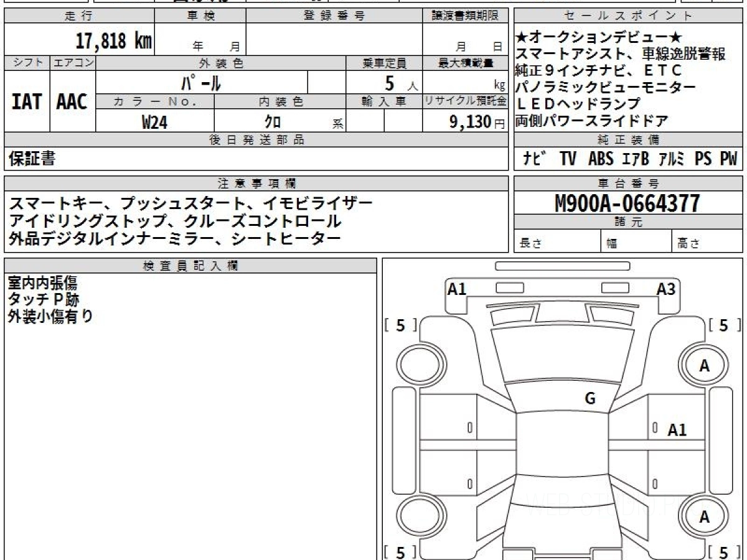Click the 保証書 entry
Viewport: 747px width, 560px height.
32,159
